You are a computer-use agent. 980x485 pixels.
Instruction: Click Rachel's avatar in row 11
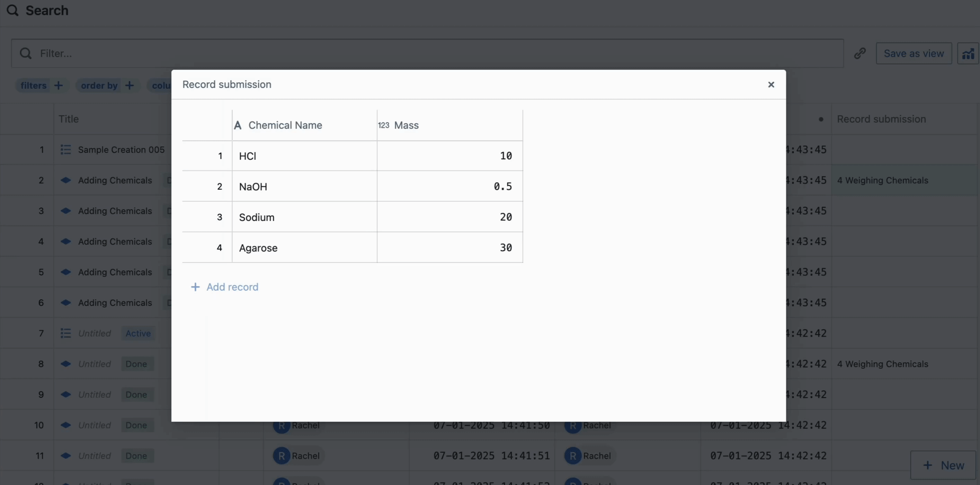pyautogui.click(x=282, y=456)
